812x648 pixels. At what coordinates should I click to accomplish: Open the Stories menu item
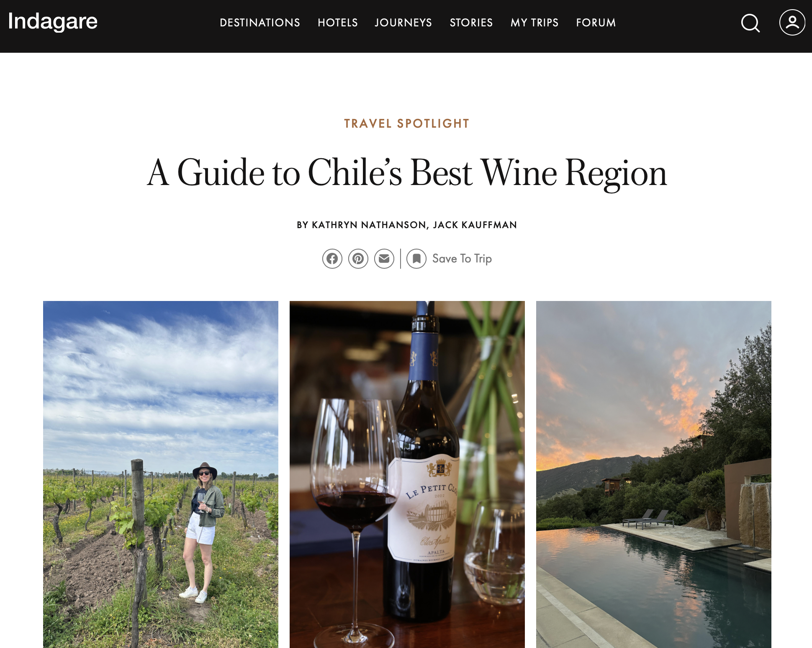pyautogui.click(x=471, y=23)
